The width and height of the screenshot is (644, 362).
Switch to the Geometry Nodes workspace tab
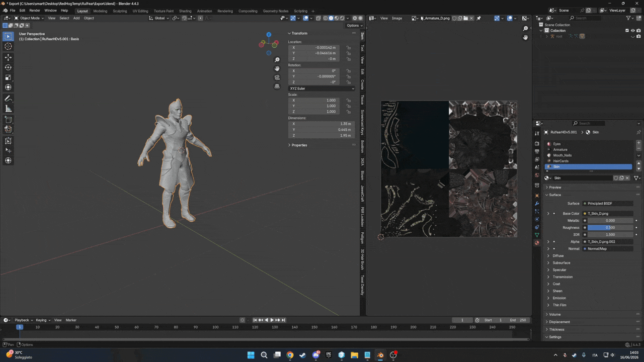(x=276, y=11)
